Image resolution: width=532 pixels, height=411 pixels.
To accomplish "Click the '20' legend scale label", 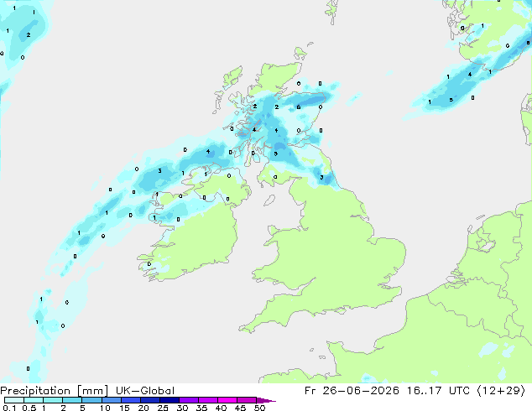I will click(143, 408).
